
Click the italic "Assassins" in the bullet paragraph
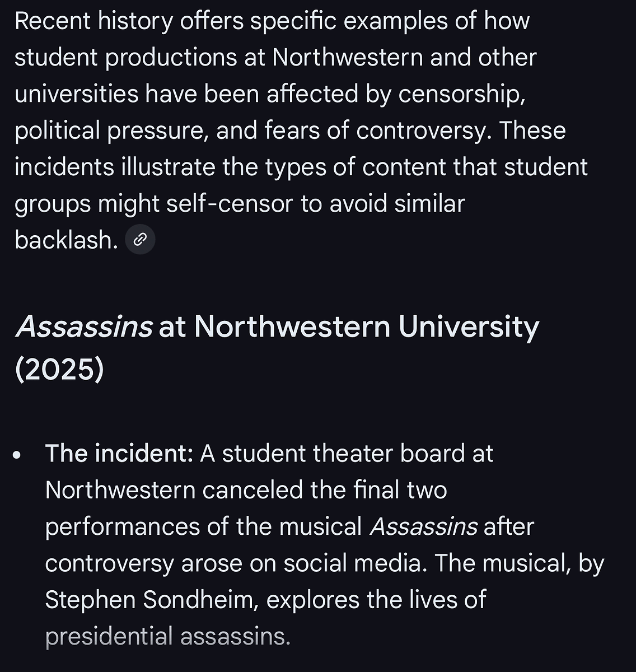tap(423, 526)
